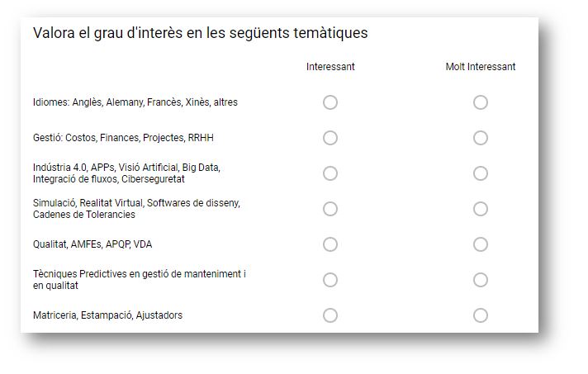Image resolution: width=588 pixels, height=374 pixels.
Task: Click the Molt Interessant column header
Action: click(481, 67)
